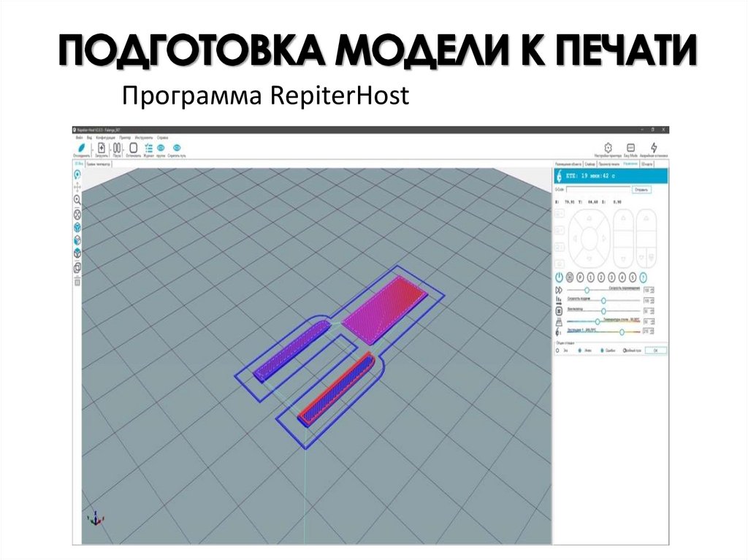Viewport: 748px width, 560px height.
Task: Click the fan value stepper
Action: [649, 311]
